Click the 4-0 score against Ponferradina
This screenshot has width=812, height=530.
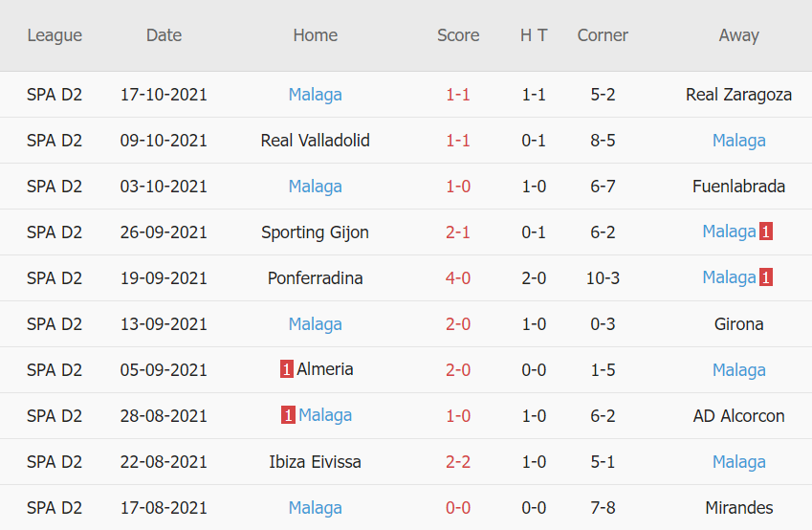(x=458, y=278)
